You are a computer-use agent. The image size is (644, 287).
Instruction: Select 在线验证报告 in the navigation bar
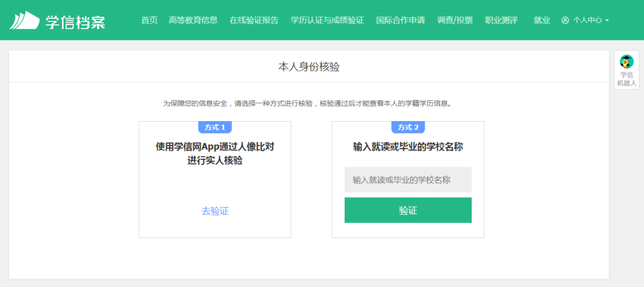253,20
